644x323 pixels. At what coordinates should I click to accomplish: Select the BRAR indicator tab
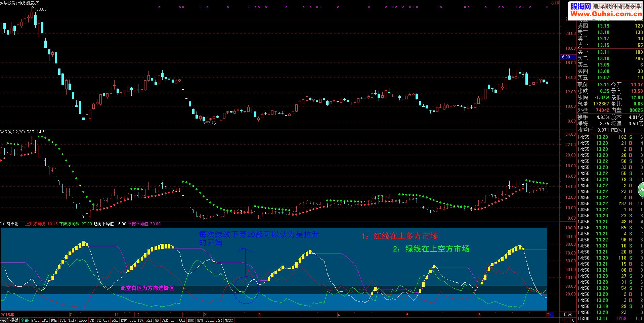(x=83, y=320)
